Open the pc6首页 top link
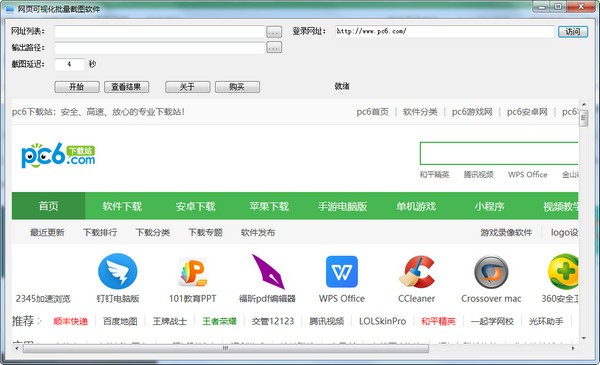 (x=372, y=112)
